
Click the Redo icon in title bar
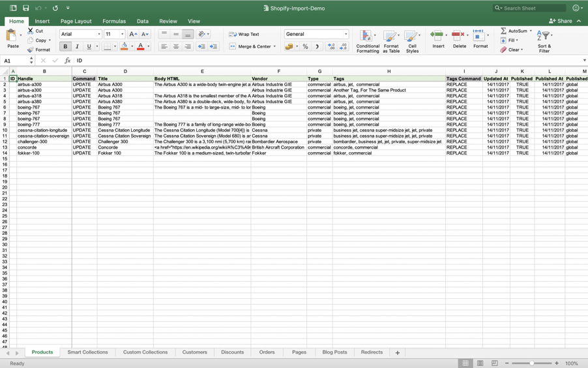(x=55, y=8)
